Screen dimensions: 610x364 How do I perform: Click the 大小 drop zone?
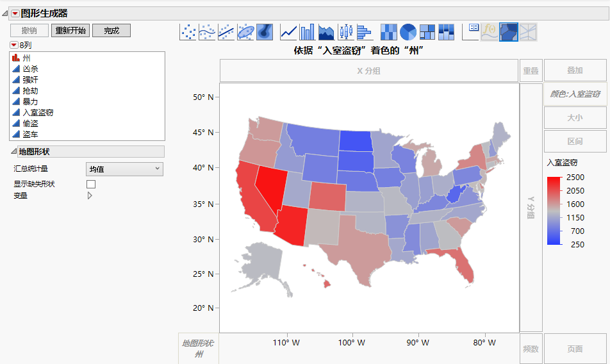[575, 117]
